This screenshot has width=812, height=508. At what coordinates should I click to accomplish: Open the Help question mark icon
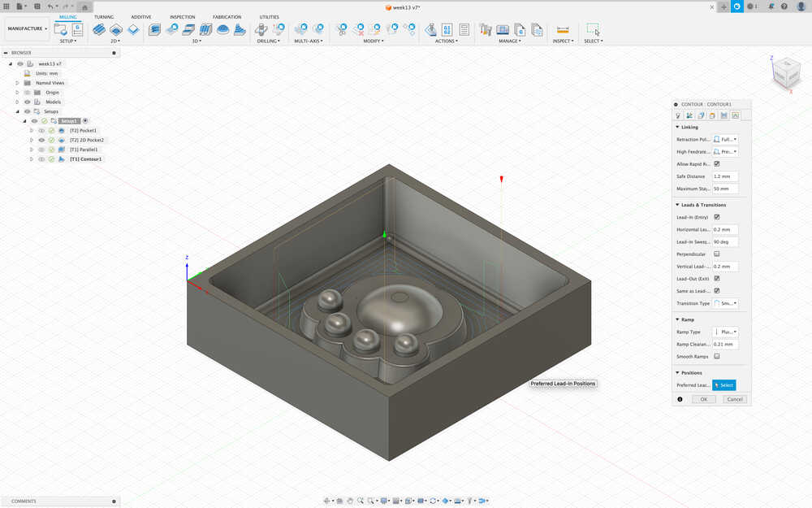point(784,7)
